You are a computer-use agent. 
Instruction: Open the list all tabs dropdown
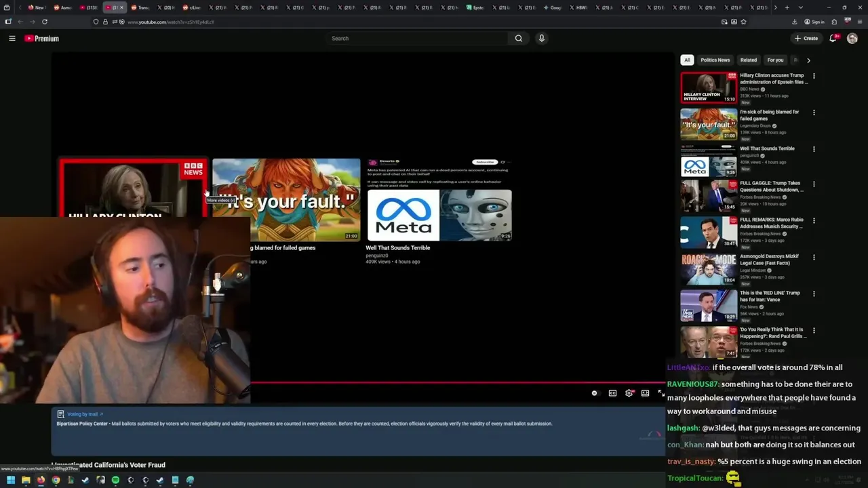(801, 7)
